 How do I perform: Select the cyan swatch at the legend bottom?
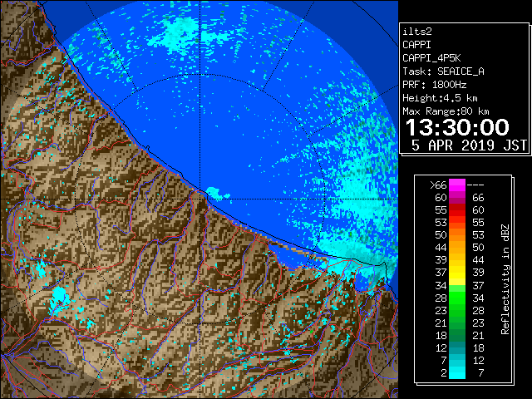coord(457,372)
